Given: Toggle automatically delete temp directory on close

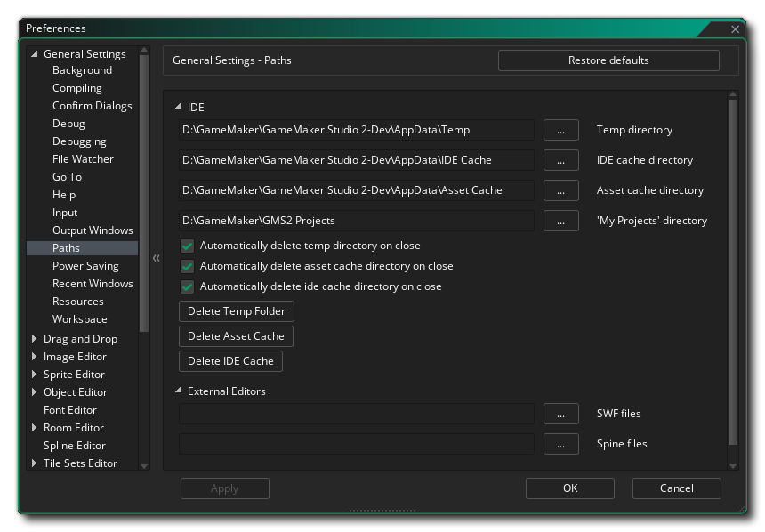Looking at the screenshot, I should [x=188, y=246].
